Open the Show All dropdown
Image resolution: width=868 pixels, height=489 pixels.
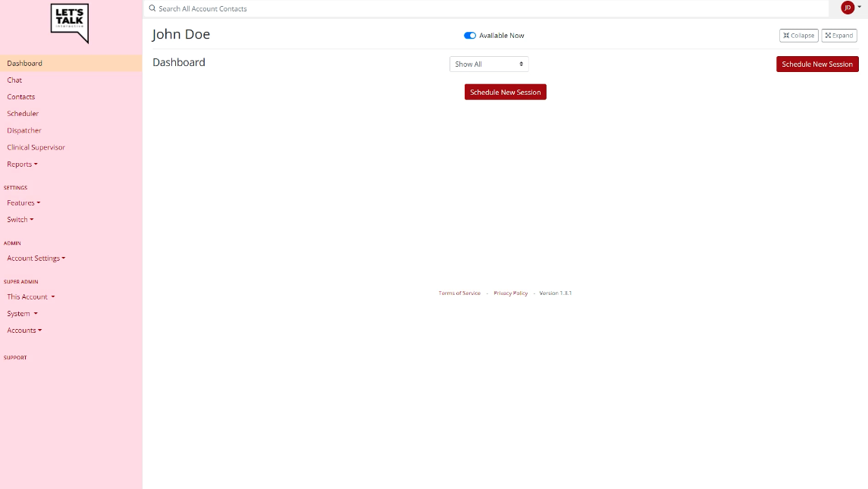tap(489, 64)
